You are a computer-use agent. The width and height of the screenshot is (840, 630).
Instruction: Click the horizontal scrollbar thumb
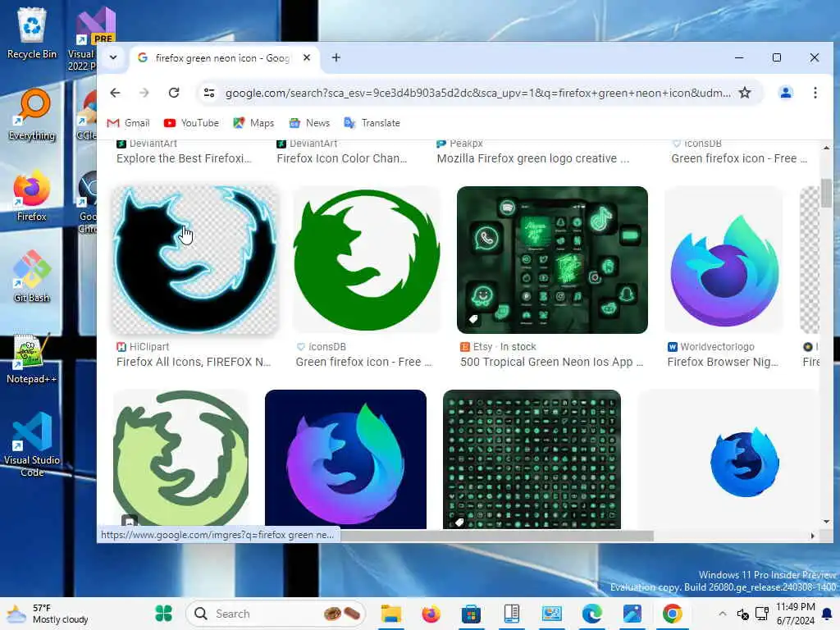[x=496, y=536]
